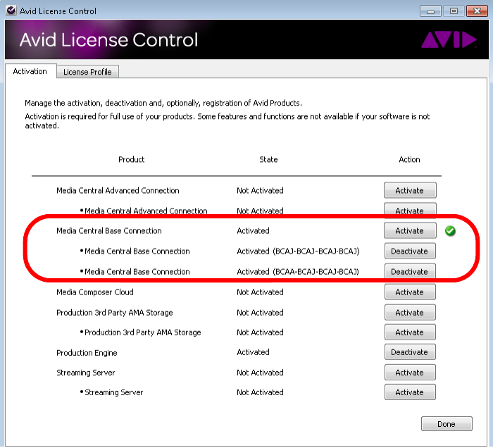493x448 pixels.
Task: Click the Action column header
Action: (409, 159)
